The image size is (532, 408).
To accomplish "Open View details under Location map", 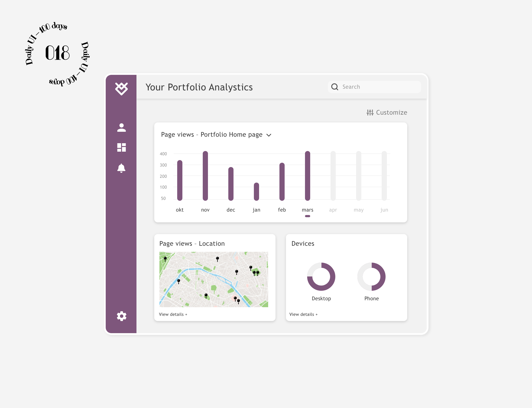I will click(x=173, y=314).
